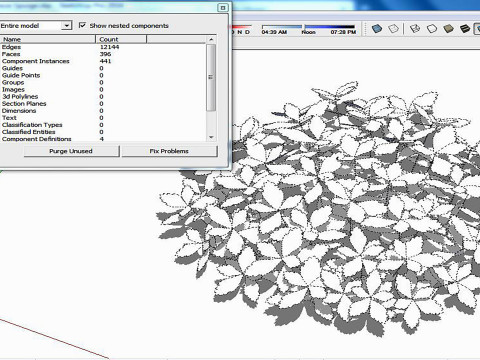The height and width of the screenshot is (360, 480).
Task: Select the Edges statistics row
Action: pos(103,47)
